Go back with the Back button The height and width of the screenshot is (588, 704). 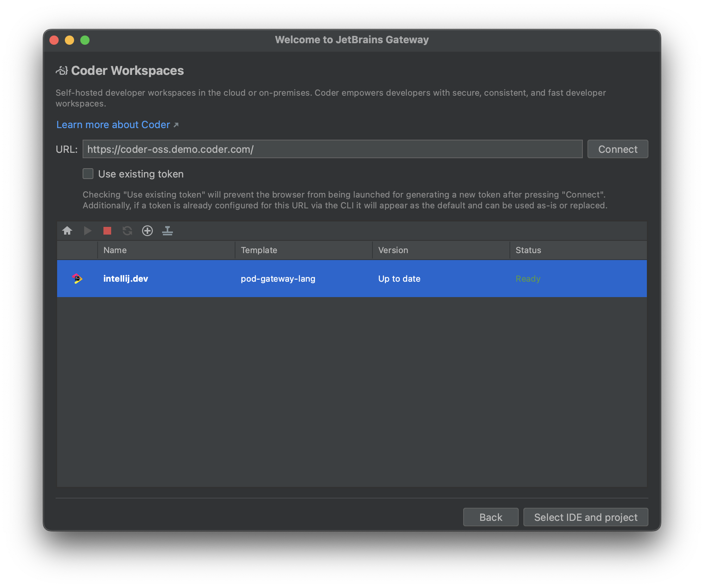[491, 517]
